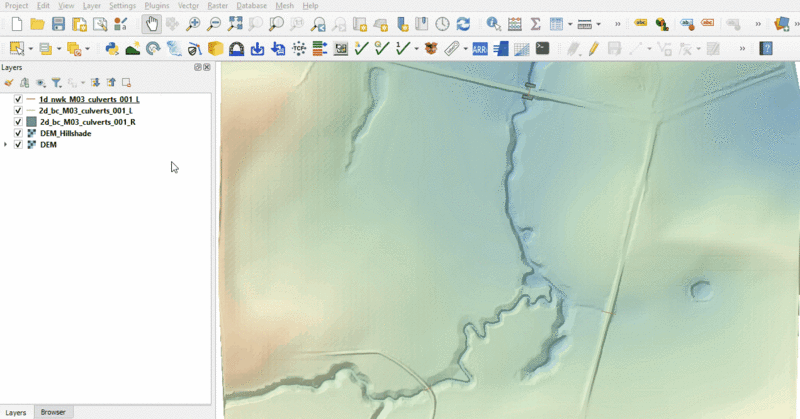Open the Raster menu

tap(217, 6)
